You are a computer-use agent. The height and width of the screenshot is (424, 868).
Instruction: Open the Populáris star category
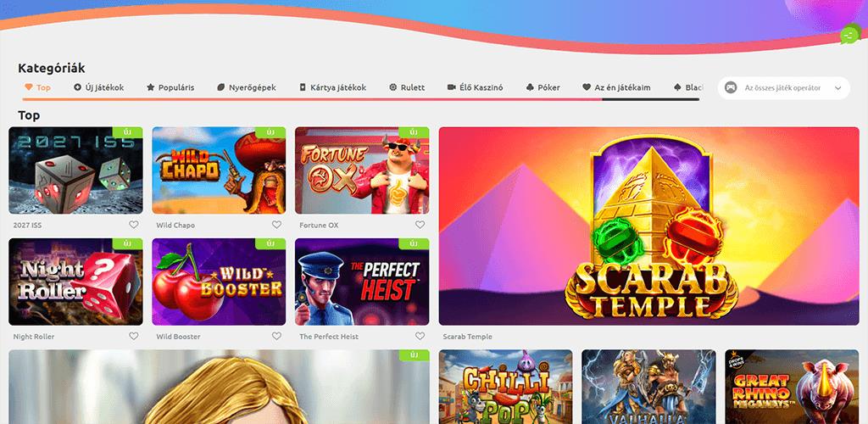pyautogui.click(x=170, y=87)
